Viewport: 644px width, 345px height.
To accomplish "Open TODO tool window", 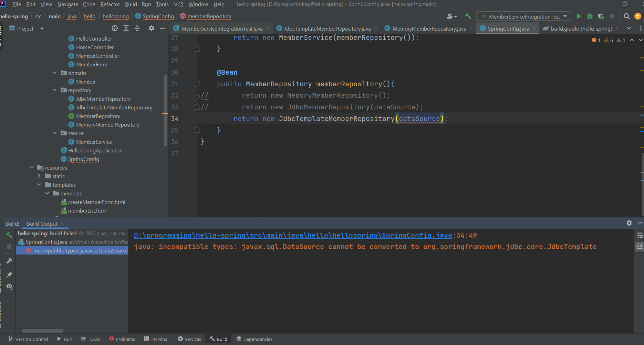I will click(x=91, y=339).
